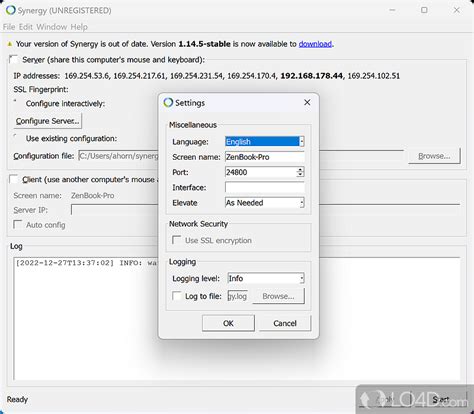Viewport: 474px width, 414px height.
Task: Click Browse next to Configuration file
Action: (x=434, y=156)
